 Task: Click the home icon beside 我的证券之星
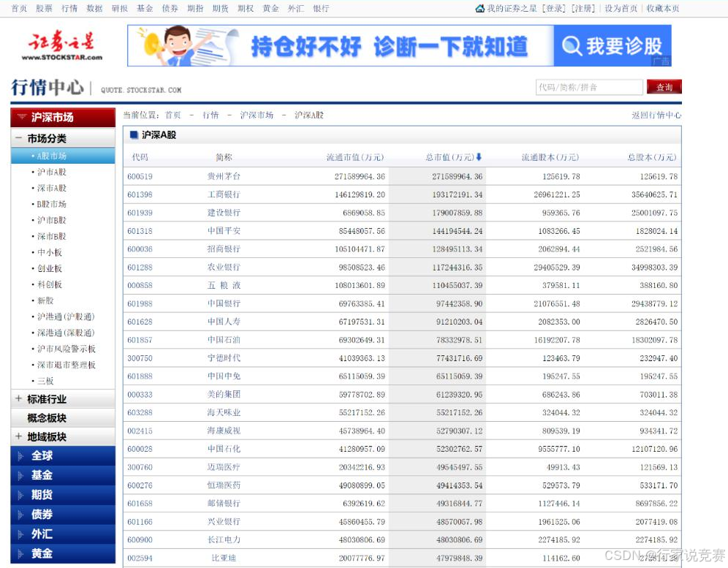coord(480,8)
